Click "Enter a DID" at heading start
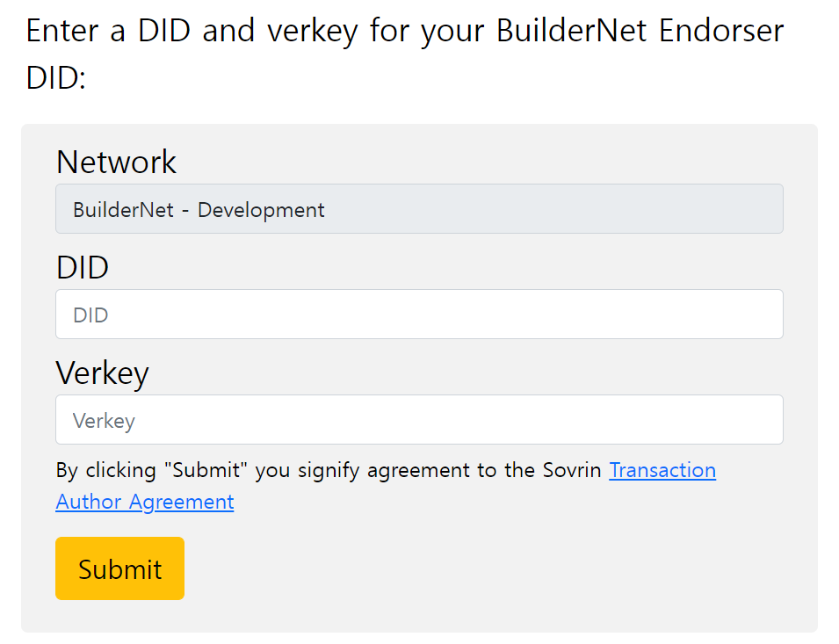The image size is (839, 644). coord(108,31)
